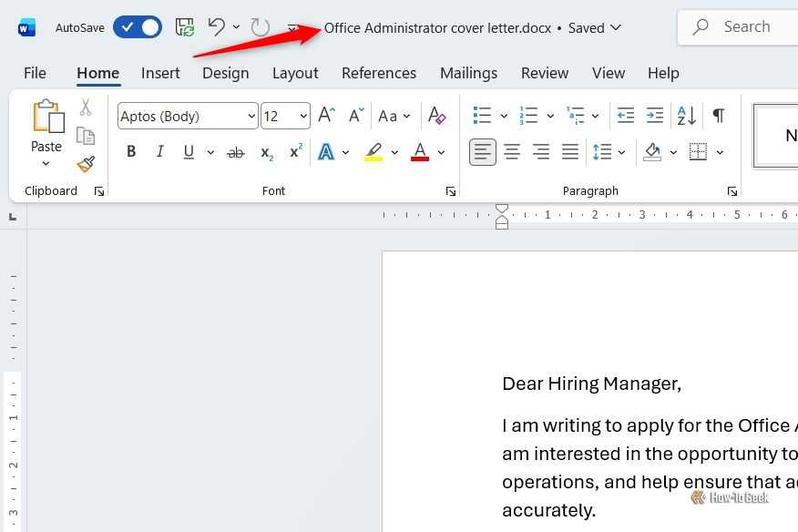Viewport: 798px width, 532px height.
Task: Click Decrease Font Size icon
Action: [x=356, y=115]
